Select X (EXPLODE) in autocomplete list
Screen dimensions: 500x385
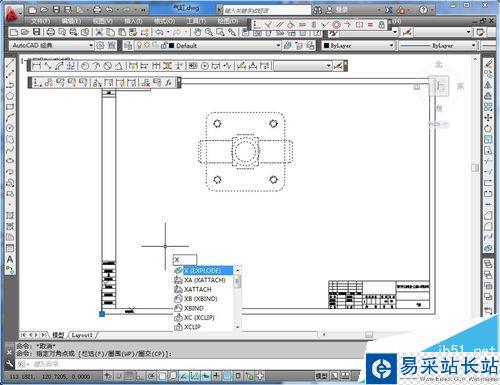click(203, 270)
